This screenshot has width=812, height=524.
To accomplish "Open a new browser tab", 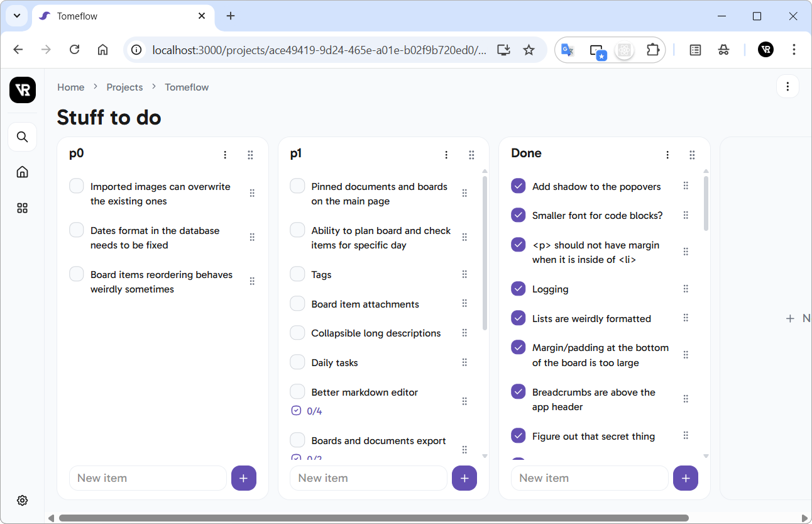I will [231, 16].
